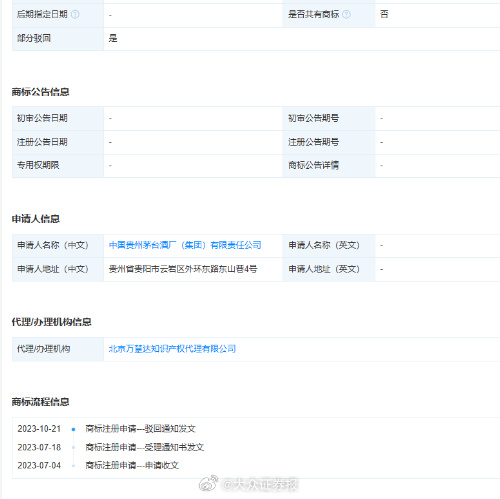The width and height of the screenshot is (500, 499).
Task: Click the 商标注册申请---申请收文 entry
Action: pyautogui.click(x=132, y=465)
